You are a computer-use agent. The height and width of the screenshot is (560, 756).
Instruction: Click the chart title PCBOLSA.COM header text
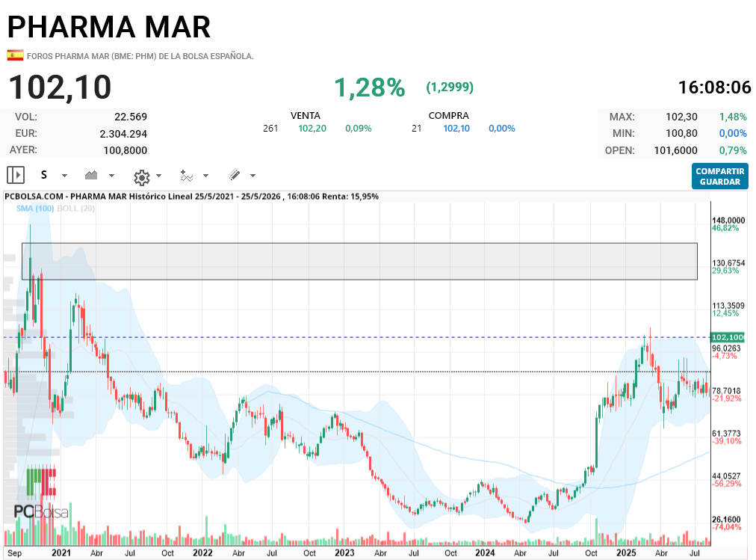tap(191, 197)
